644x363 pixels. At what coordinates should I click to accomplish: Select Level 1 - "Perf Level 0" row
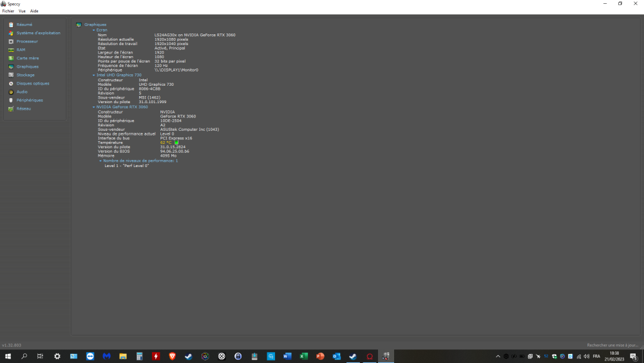pyautogui.click(x=126, y=166)
